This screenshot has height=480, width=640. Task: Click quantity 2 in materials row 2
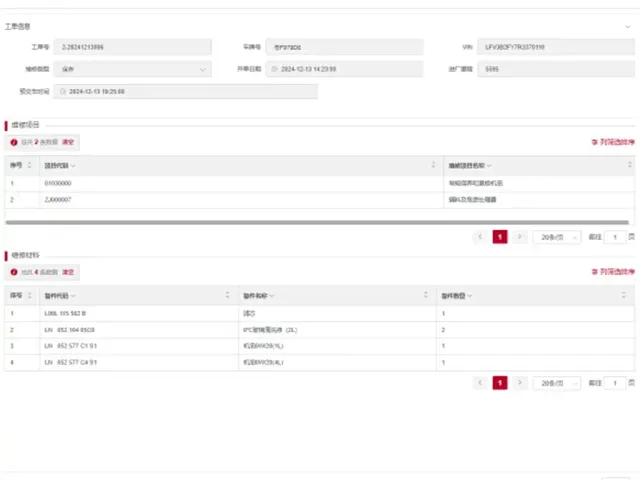[x=443, y=330]
